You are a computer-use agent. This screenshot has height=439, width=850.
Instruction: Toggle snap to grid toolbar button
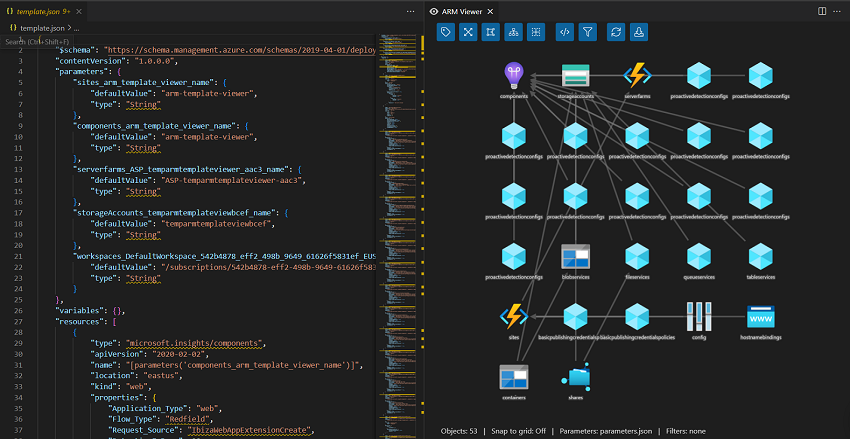point(490,32)
